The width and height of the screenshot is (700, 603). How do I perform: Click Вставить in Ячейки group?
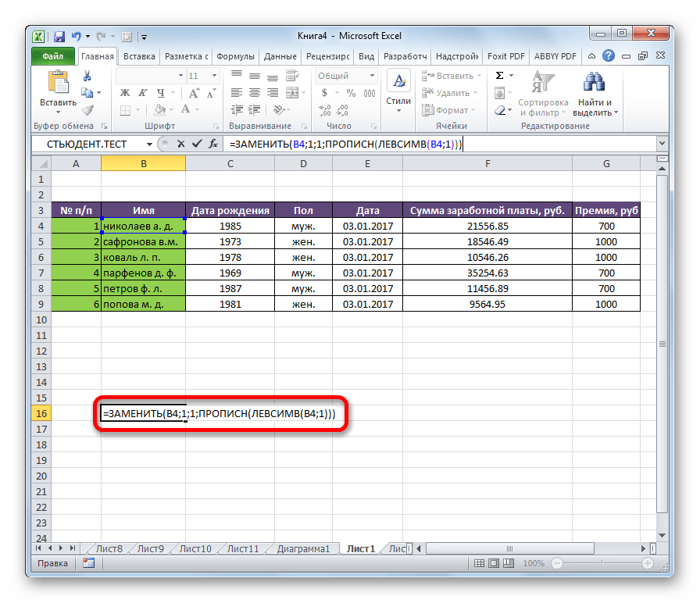click(x=451, y=76)
